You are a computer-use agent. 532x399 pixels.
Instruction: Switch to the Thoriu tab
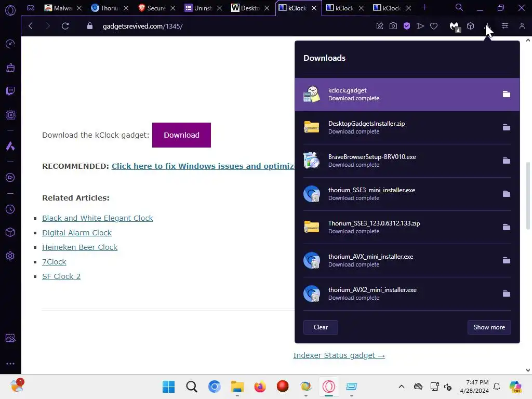tap(105, 8)
